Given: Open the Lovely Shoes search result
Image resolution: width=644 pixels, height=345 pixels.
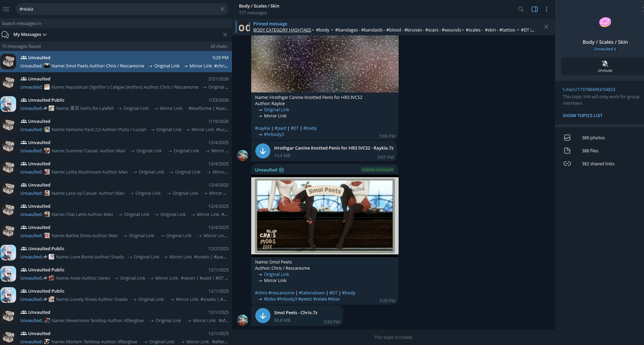Looking at the screenshot, I should tap(116, 295).
